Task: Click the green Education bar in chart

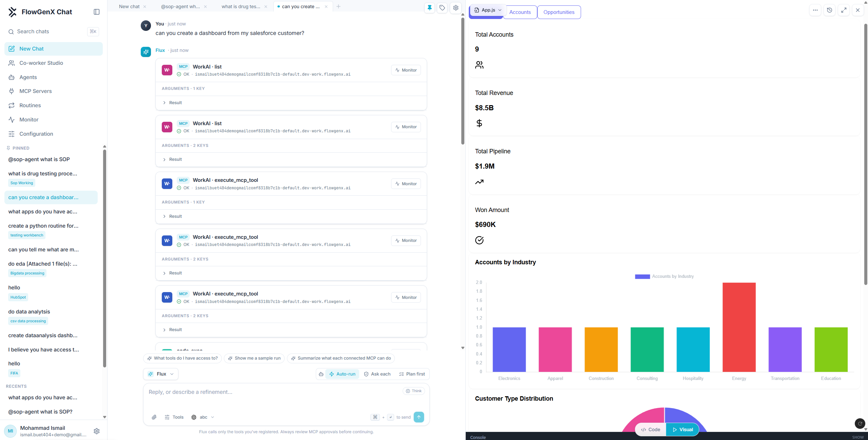Action: [x=831, y=349]
